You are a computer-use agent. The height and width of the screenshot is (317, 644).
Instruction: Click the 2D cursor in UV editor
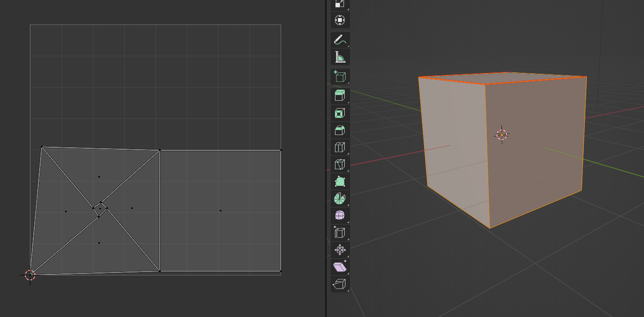30,275
